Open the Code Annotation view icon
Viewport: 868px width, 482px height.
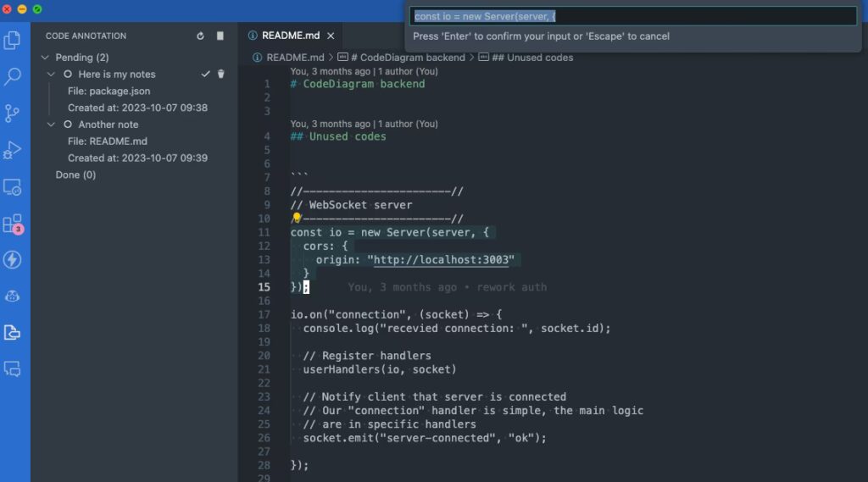pyautogui.click(x=13, y=332)
